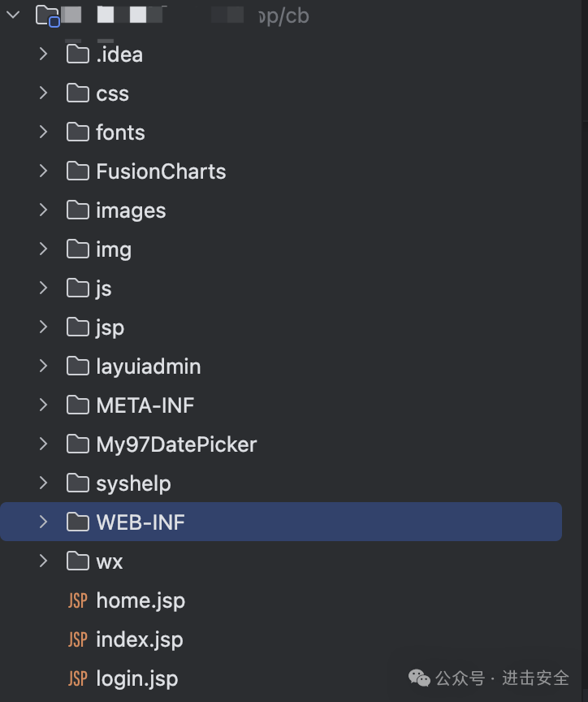This screenshot has width=588, height=702.
Task: Click the JSP file icon beside home.jsp
Action: coord(78,600)
